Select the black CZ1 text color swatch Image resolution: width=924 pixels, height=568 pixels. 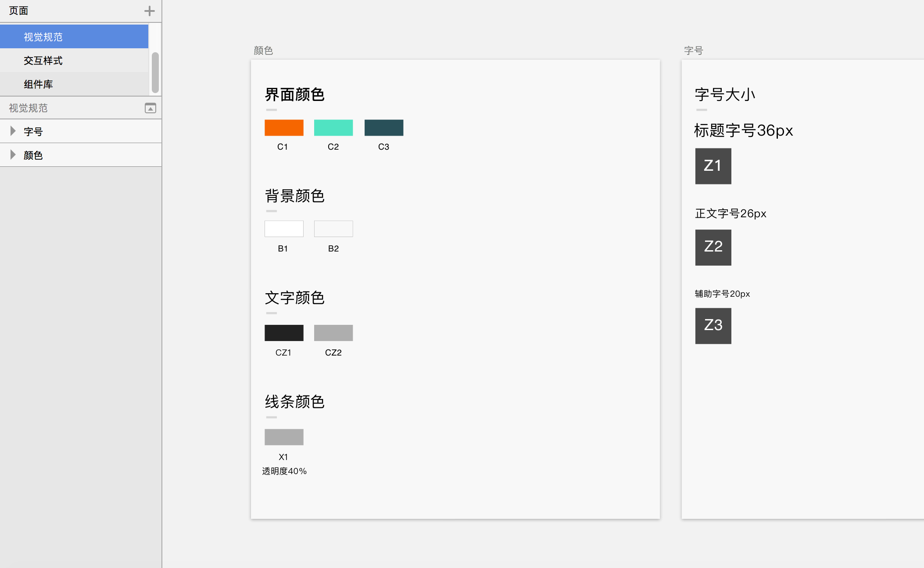click(x=284, y=333)
